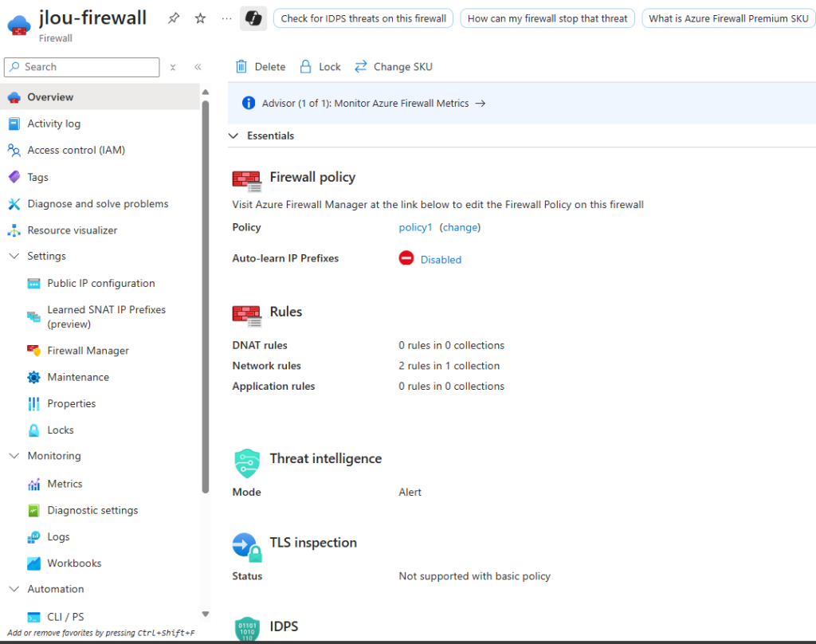
Task: Click the Resource visualizer icon
Action: (14, 230)
